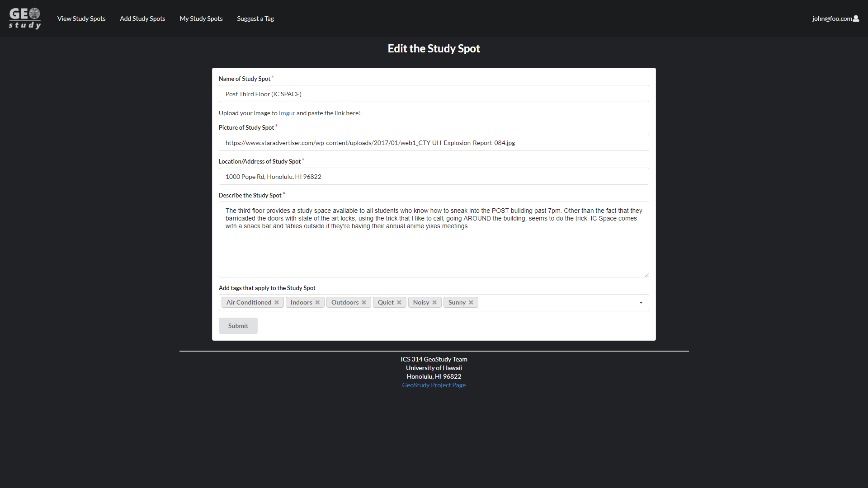Click the GeoStudy Project Page link
This screenshot has width=868, height=488.
[434, 385]
